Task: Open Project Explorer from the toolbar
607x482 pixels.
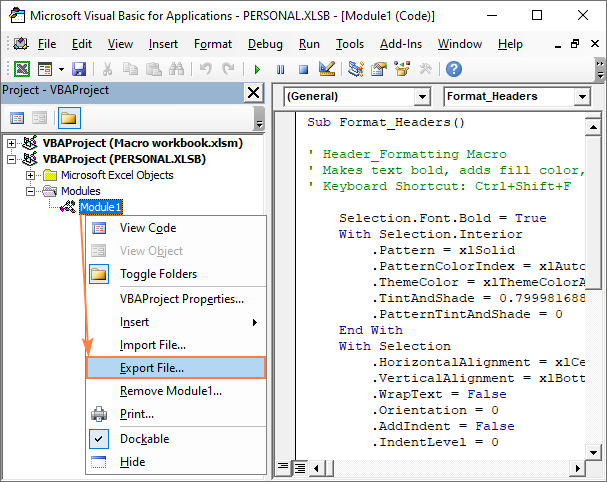Action: pos(356,69)
